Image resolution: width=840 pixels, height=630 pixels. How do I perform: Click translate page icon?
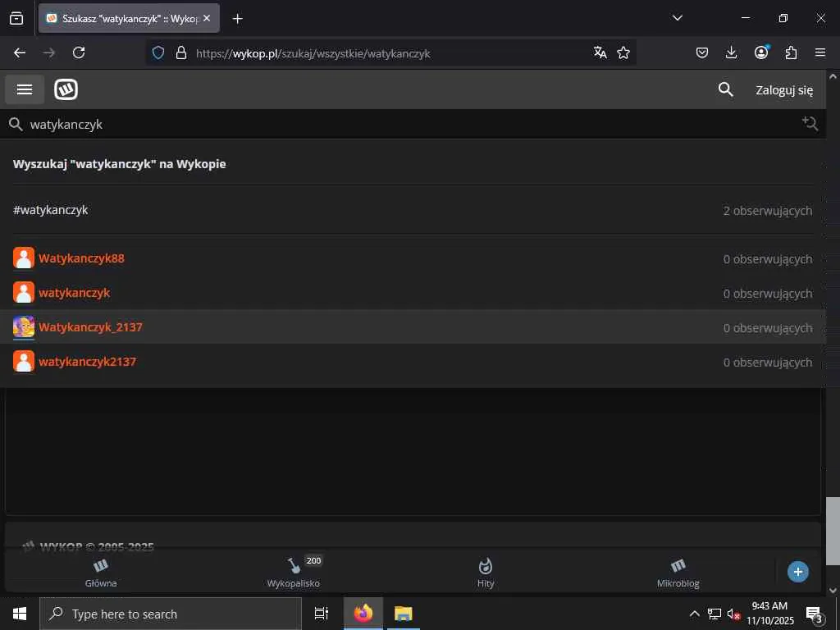click(600, 52)
